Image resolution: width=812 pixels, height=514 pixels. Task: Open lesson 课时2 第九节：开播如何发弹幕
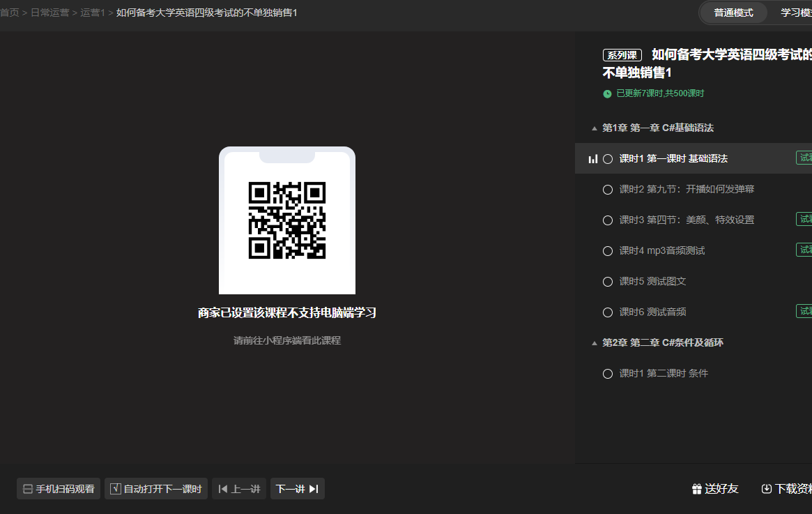(687, 189)
